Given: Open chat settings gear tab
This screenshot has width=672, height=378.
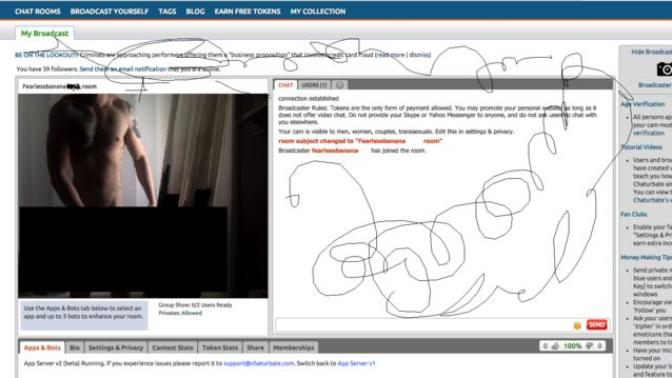Looking at the screenshot, I should (x=339, y=85).
